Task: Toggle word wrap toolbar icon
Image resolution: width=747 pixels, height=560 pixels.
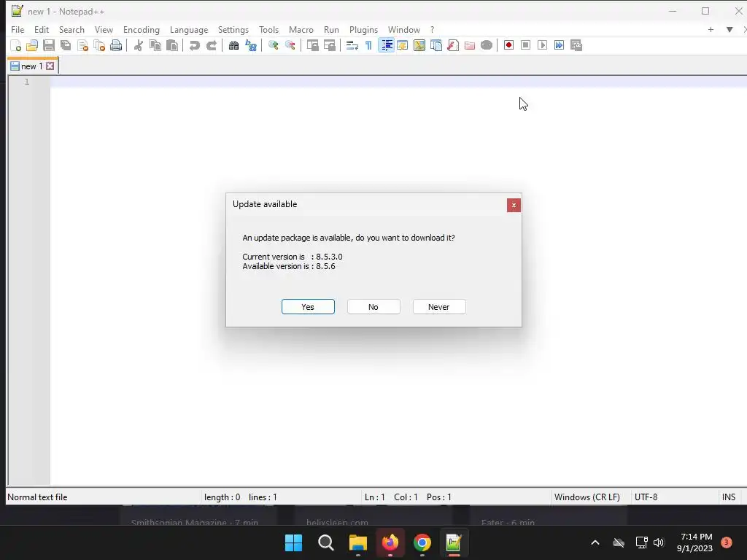Action: click(x=352, y=45)
